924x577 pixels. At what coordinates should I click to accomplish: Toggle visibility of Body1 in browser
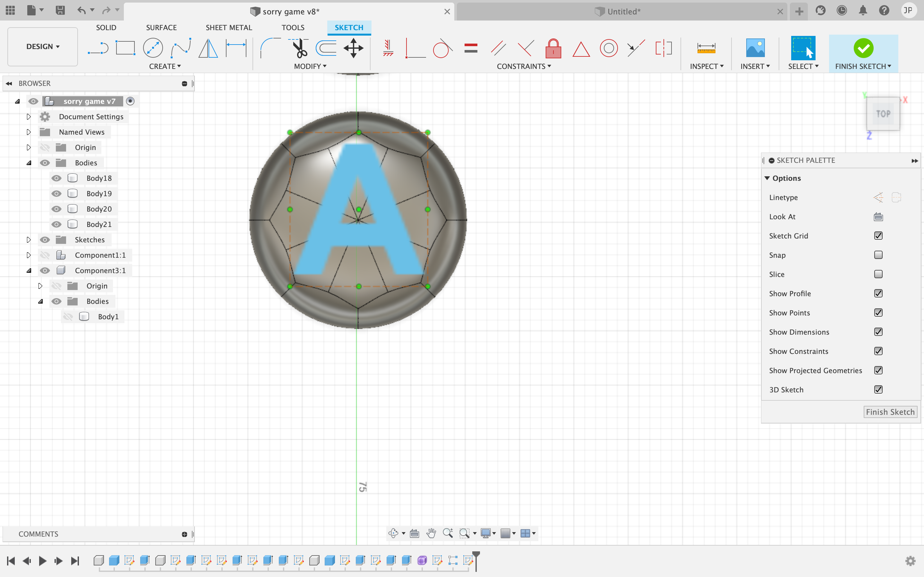(x=67, y=316)
